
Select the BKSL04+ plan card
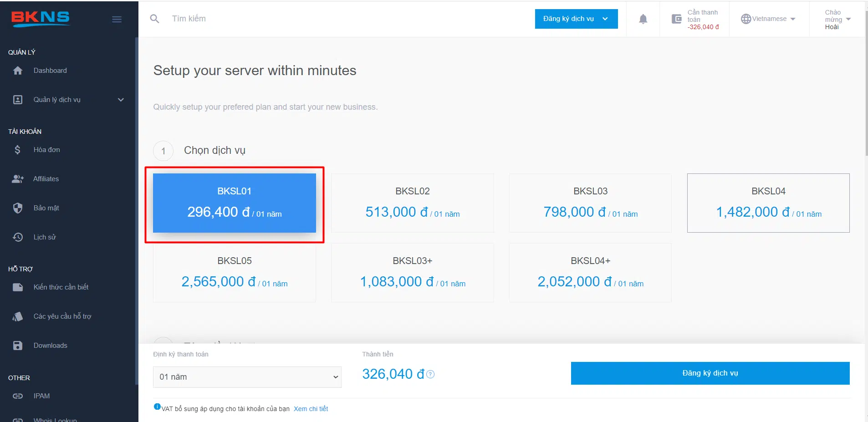click(590, 273)
